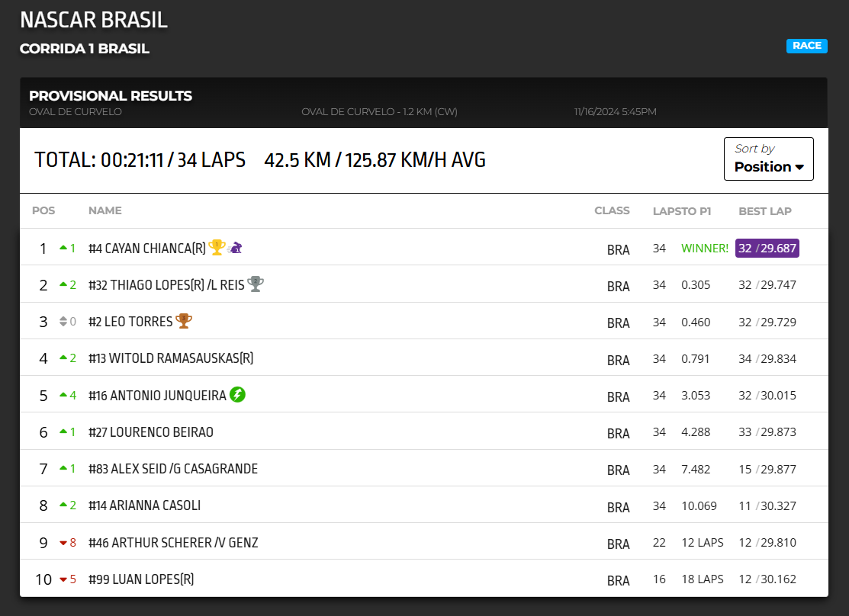This screenshot has width=849, height=616.
Task: Click best lap 33 / 29.873
Action: [x=767, y=432]
